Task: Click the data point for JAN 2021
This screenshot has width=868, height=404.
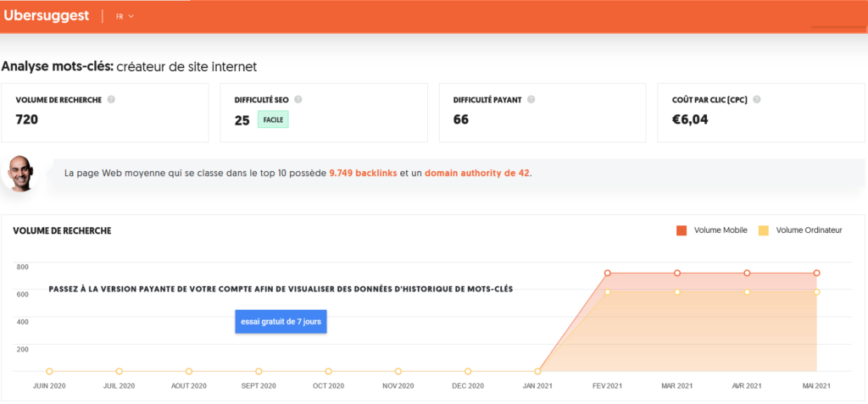Action: (537, 371)
